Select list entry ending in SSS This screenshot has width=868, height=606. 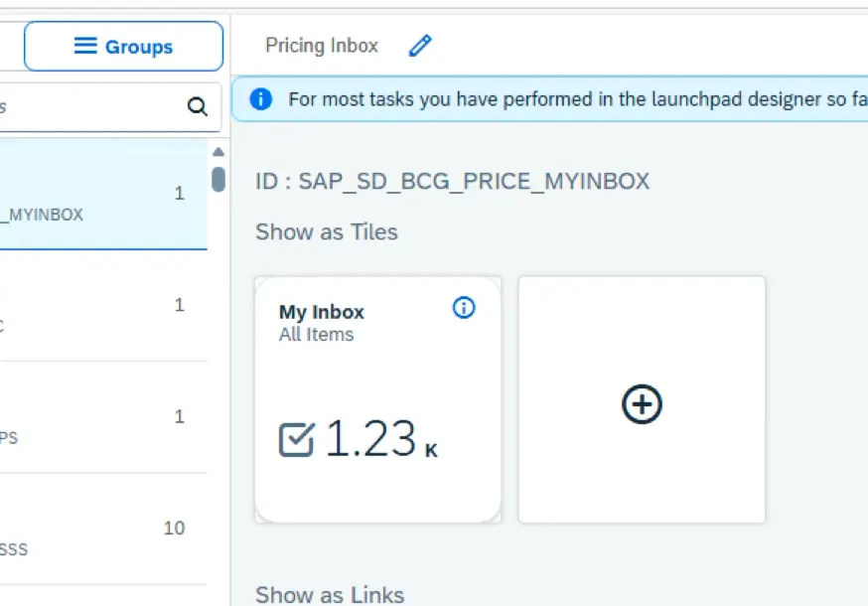click(99, 529)
